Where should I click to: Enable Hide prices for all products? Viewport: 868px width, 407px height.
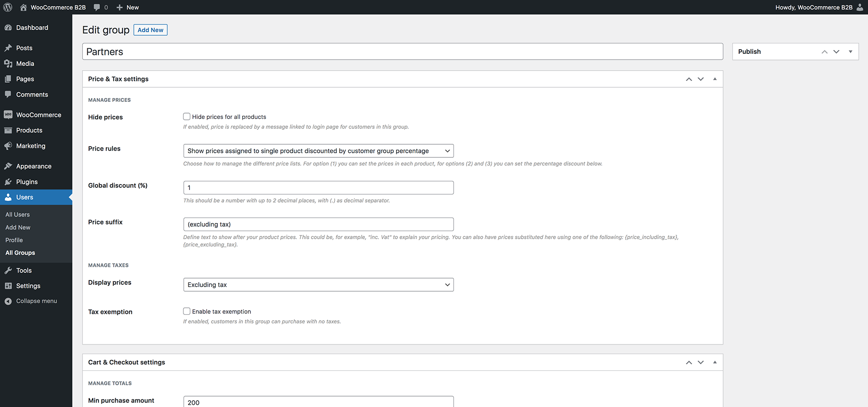pos(187,117)
